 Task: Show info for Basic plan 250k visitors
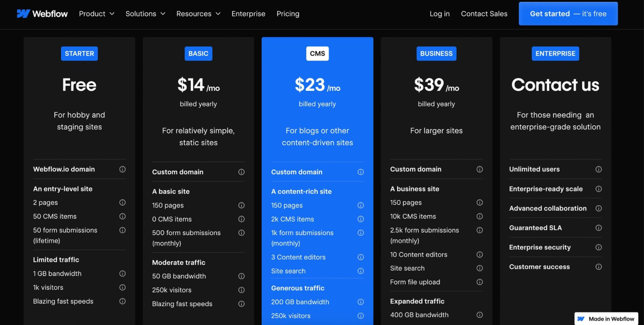[241, 290]
